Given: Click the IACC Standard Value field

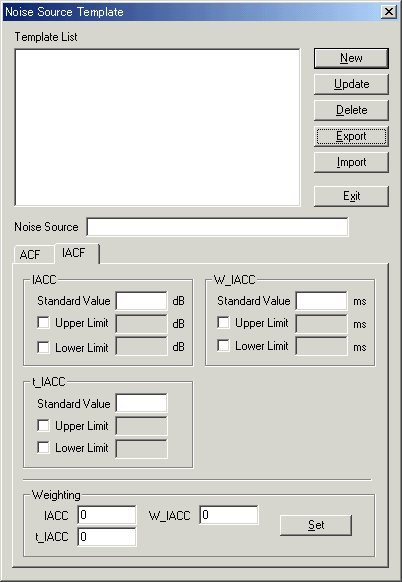Looking at the screenshot, I should pos(141,301).
